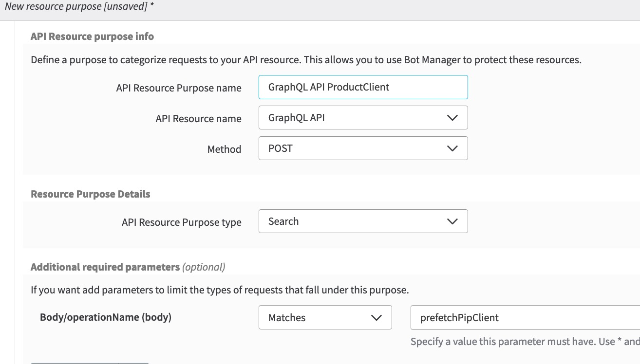The height and width of the screenshot is (364, 640).
Task: Click the Additional required parameters heading
Action: (x=105, y=267)
